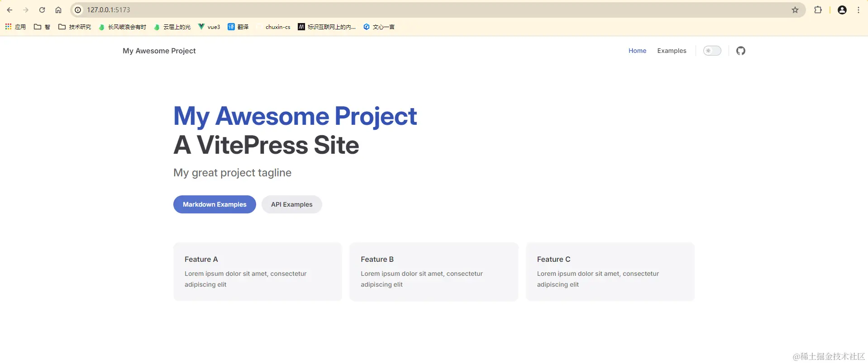Open the GitHub icon link in navbar
The height and width of the screenshot is (364, 868).
[x=741, y=51]
